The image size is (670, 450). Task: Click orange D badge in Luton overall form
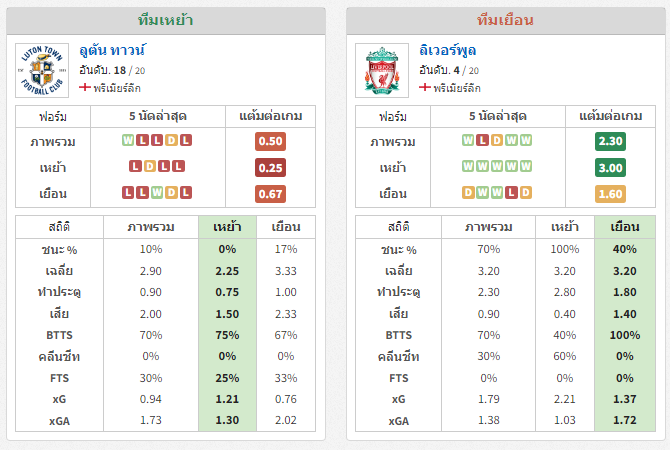[x=171, y=141]
